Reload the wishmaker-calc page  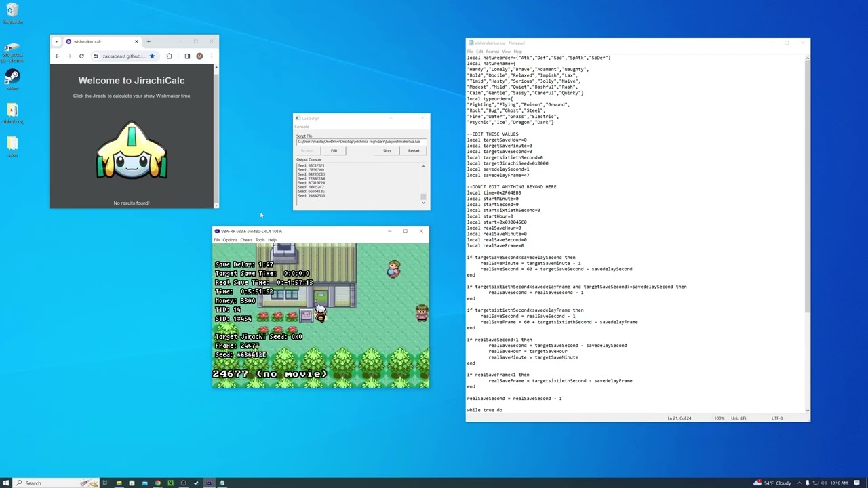click(81, 56)
